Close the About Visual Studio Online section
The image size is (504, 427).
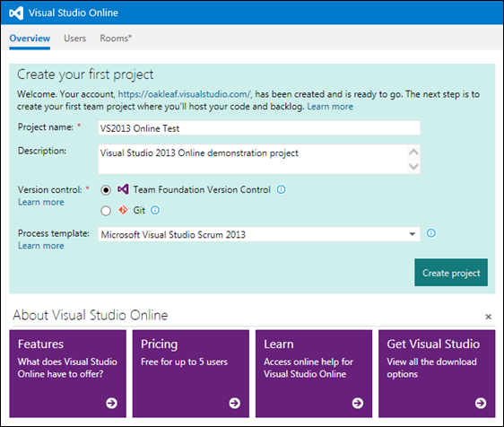488,317
